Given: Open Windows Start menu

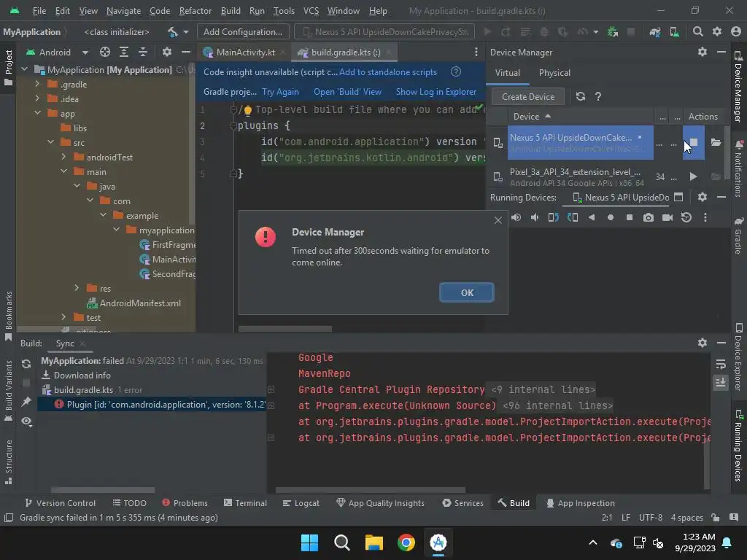Looking at the screenshot, I should click(309, 542).
